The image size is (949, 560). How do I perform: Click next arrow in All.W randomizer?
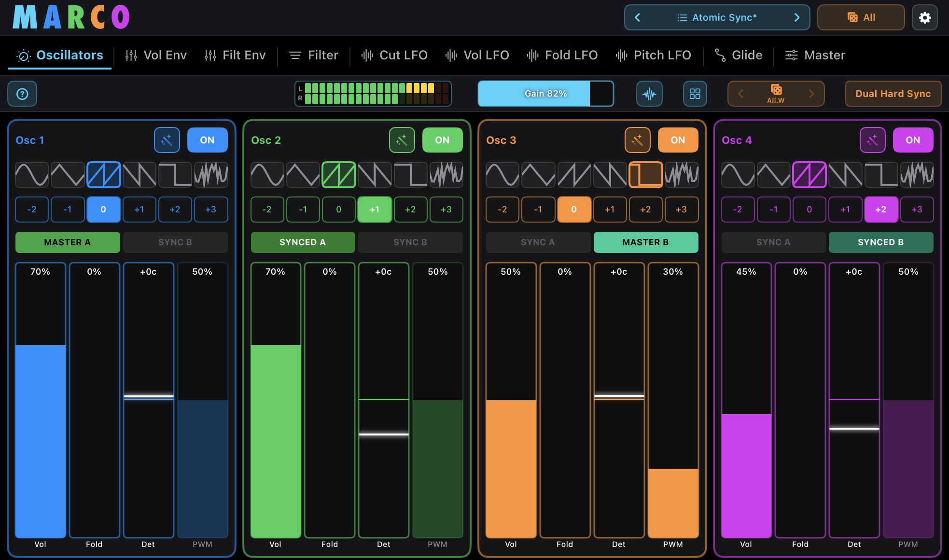pyautogui.click(x=811, y=94)
